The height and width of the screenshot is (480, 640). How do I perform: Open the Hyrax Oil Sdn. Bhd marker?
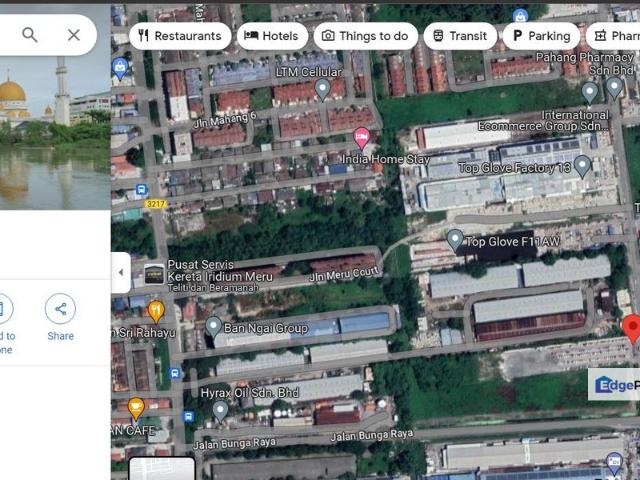pos(220,408)
